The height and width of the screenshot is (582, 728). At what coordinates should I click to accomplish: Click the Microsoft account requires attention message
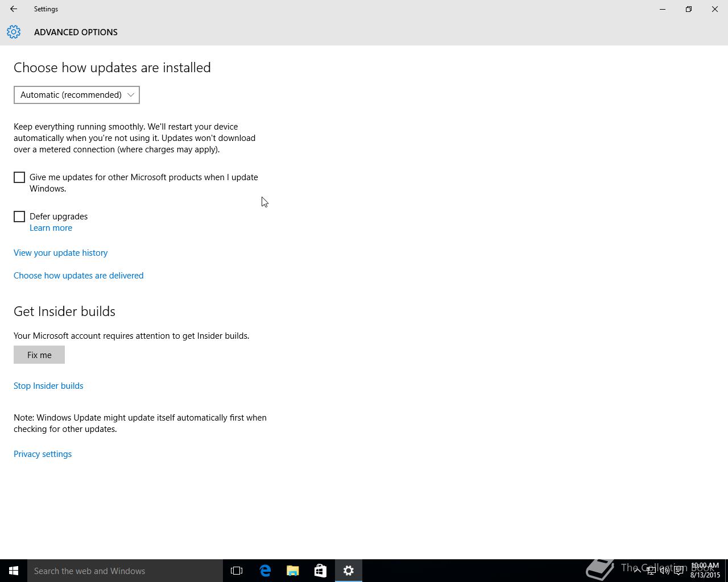point(131,336)
